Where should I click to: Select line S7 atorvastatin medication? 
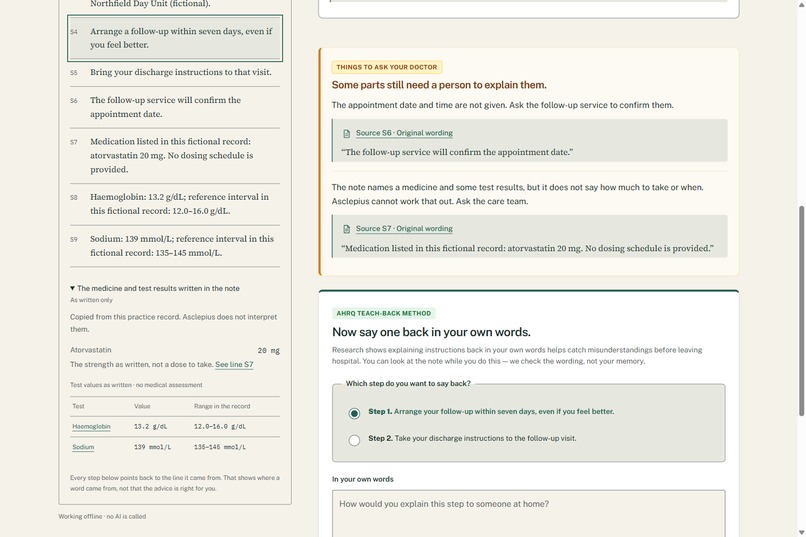[x=175, y=155]
